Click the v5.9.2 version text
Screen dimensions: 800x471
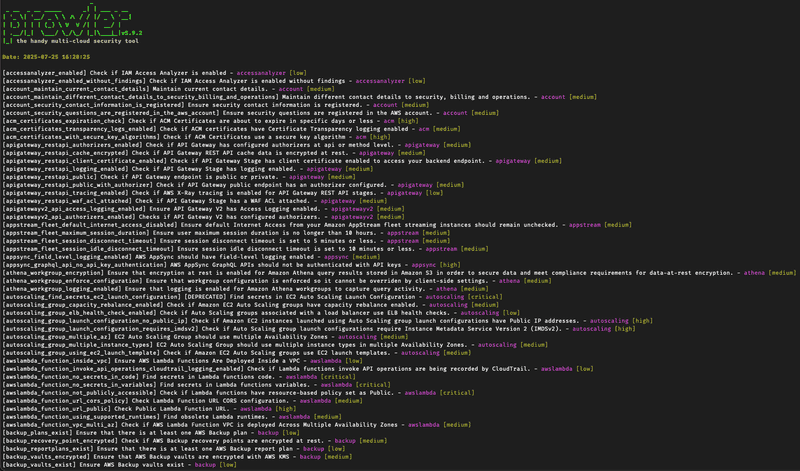[x=132, y=33]
